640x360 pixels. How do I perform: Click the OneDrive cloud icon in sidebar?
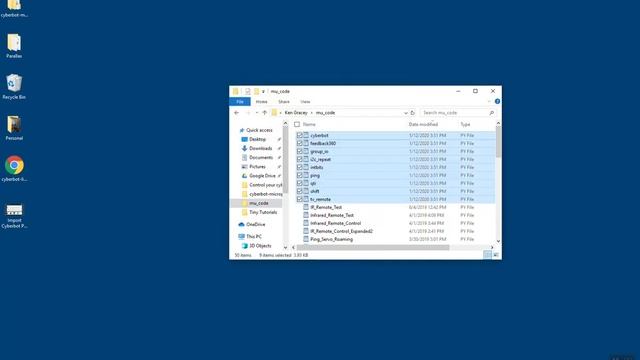[x=241, y=224]
